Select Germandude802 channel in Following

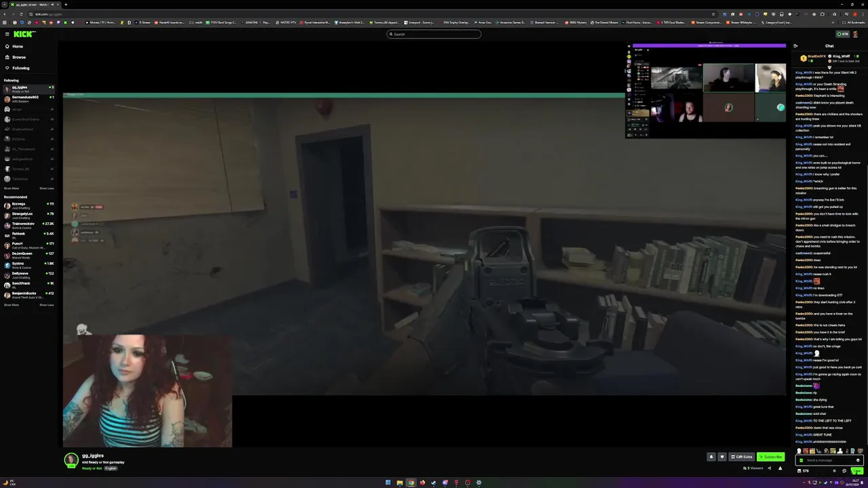coord(28,98)
